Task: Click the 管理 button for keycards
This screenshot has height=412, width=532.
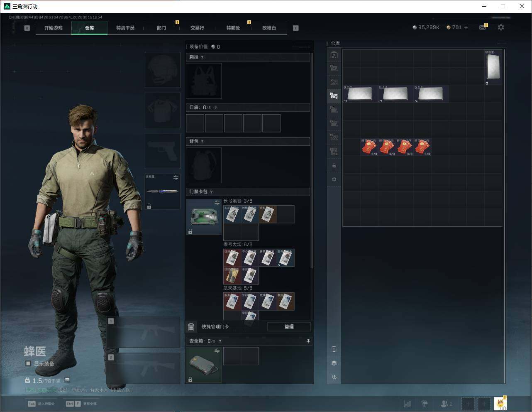Action: (289, 327)
